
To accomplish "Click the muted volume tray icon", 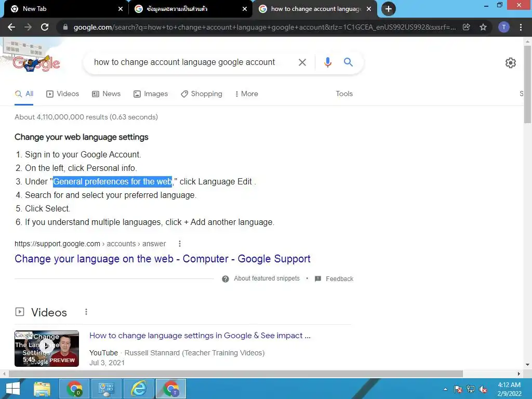I will (x=483, y=389).
